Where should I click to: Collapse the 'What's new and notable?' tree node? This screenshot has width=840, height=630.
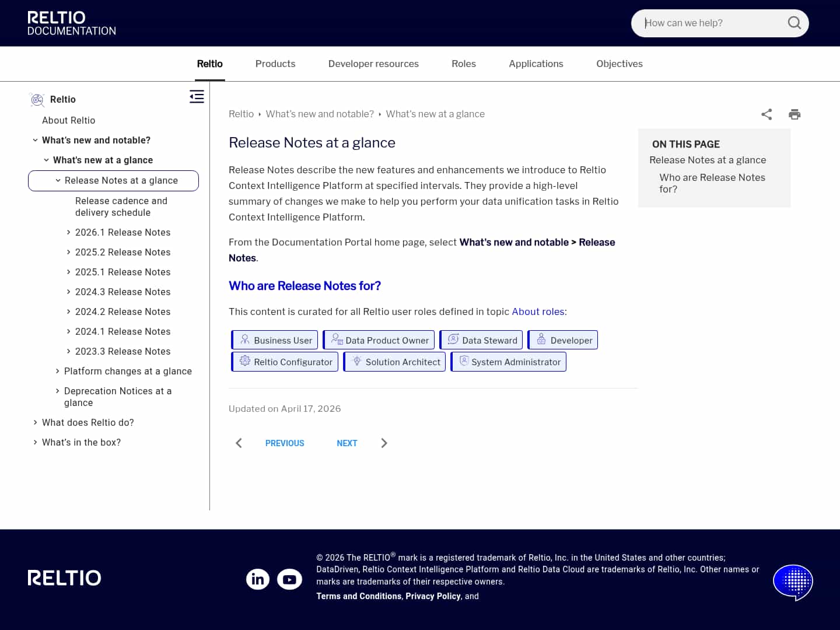pyautogui.click(x=35, y=140)
